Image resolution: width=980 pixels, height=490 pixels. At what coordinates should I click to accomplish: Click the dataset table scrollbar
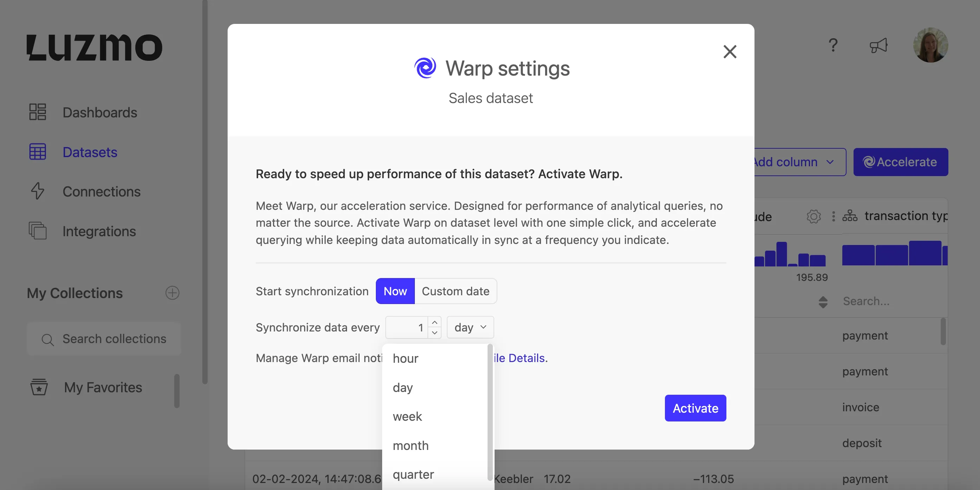tap(943, 331)
